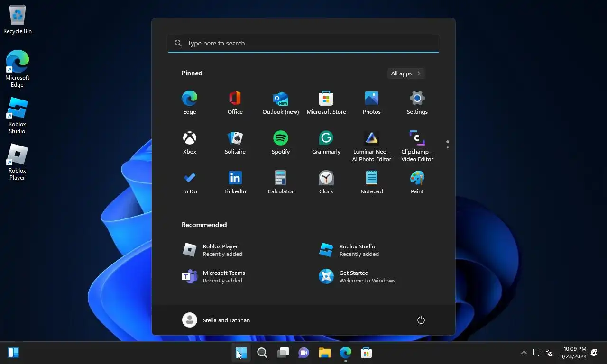Screen dimensions: 607x364
Task: Select Recycle Bin on desktop
Action: click(x=18, y=19)
